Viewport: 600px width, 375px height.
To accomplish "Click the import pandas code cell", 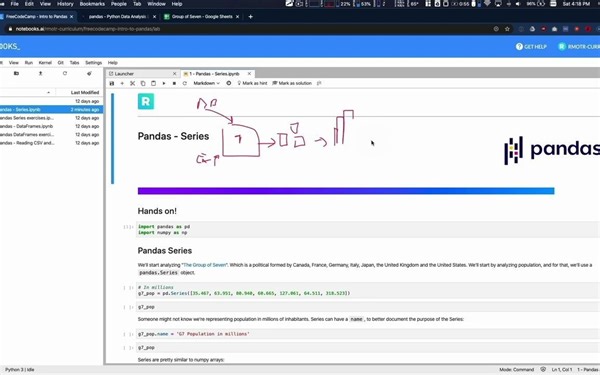I will click(367, 230).
